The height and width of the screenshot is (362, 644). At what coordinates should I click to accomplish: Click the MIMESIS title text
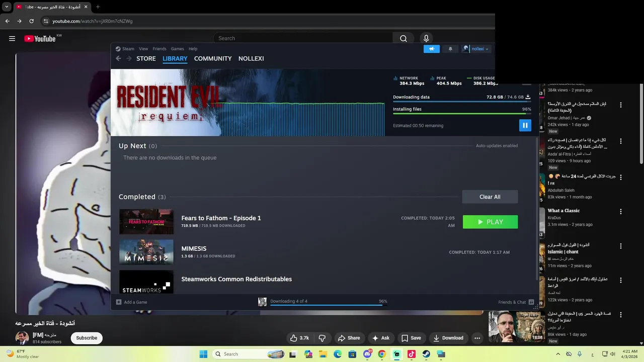click(194, 248)
